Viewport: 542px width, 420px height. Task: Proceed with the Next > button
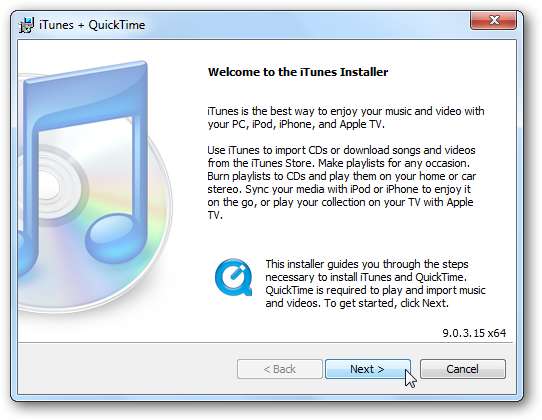368,369
